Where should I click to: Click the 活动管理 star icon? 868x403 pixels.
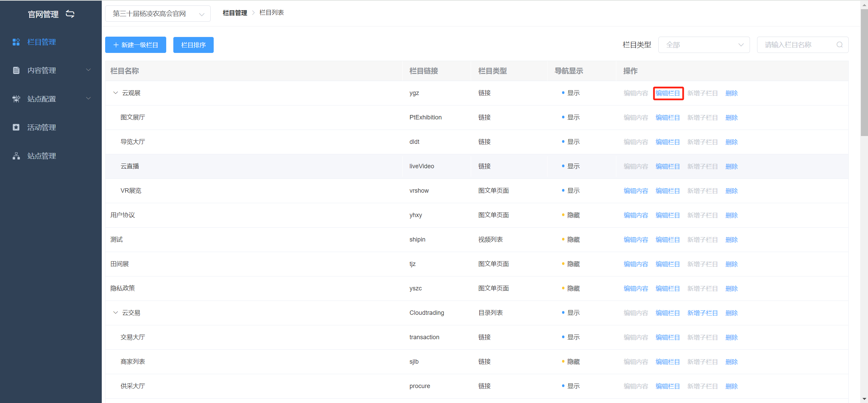coord(16,127)
